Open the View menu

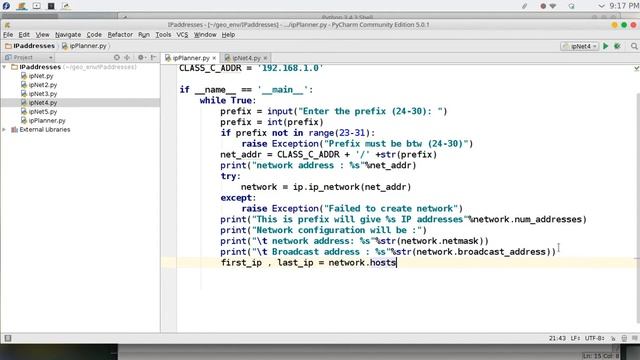(x=42, y=35)
